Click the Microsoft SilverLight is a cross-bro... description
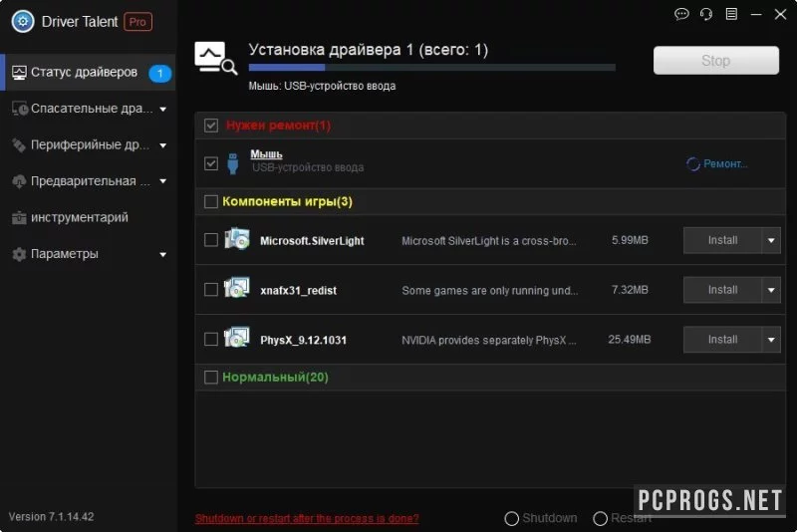Viewport: 797px width, 532px height. [x=489, y=241]
